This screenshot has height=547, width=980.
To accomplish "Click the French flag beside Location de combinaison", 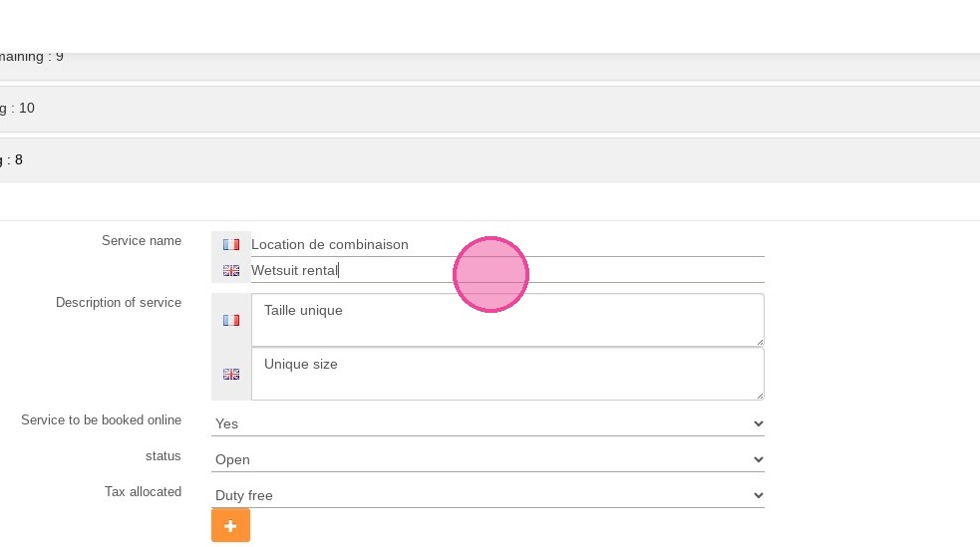I will (231, 245).
